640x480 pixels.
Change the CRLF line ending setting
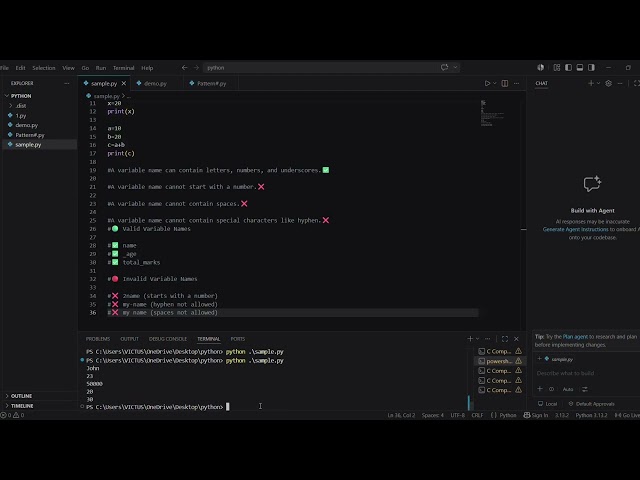[477, 415]
